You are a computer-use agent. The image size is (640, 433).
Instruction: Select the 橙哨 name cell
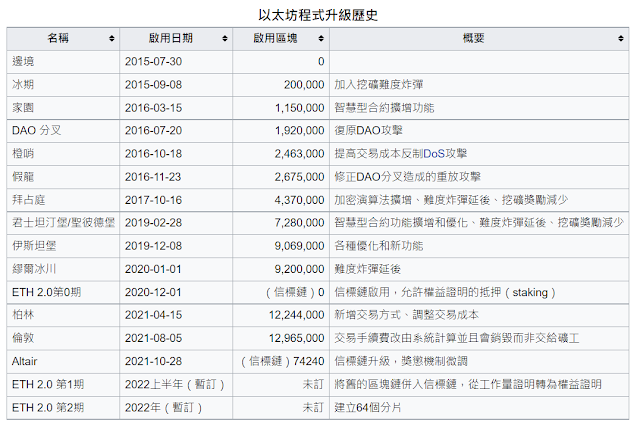pyautogui.click(x=63, y=154)
